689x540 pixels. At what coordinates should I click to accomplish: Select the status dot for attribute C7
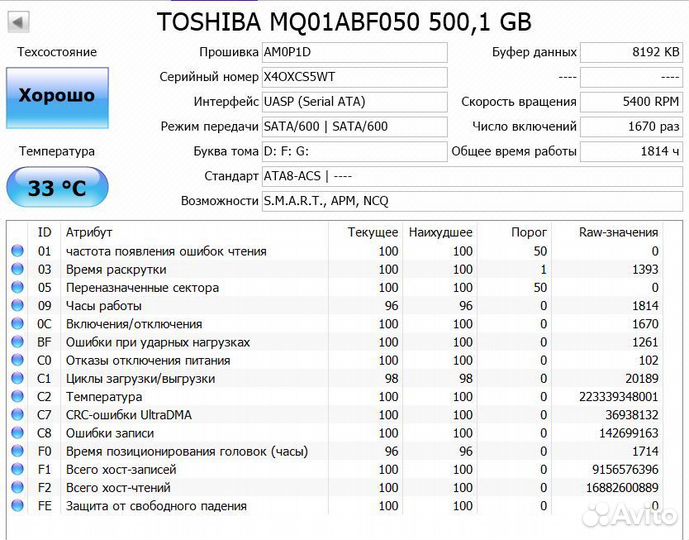(18, 415)
